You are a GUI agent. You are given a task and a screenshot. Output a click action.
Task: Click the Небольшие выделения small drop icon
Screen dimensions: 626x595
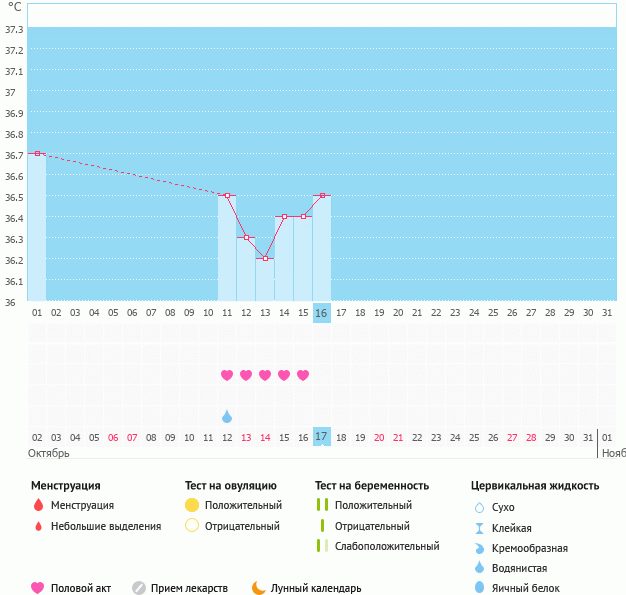(x=38, y=526)
